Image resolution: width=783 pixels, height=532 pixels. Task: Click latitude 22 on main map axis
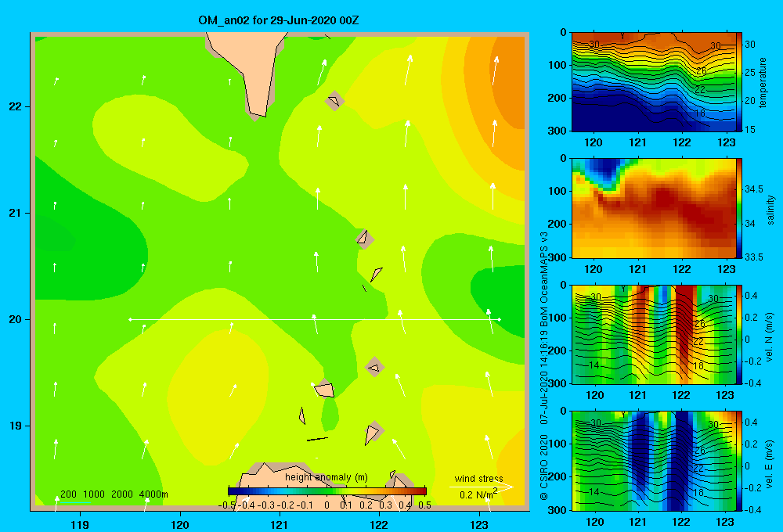point(15,106)
